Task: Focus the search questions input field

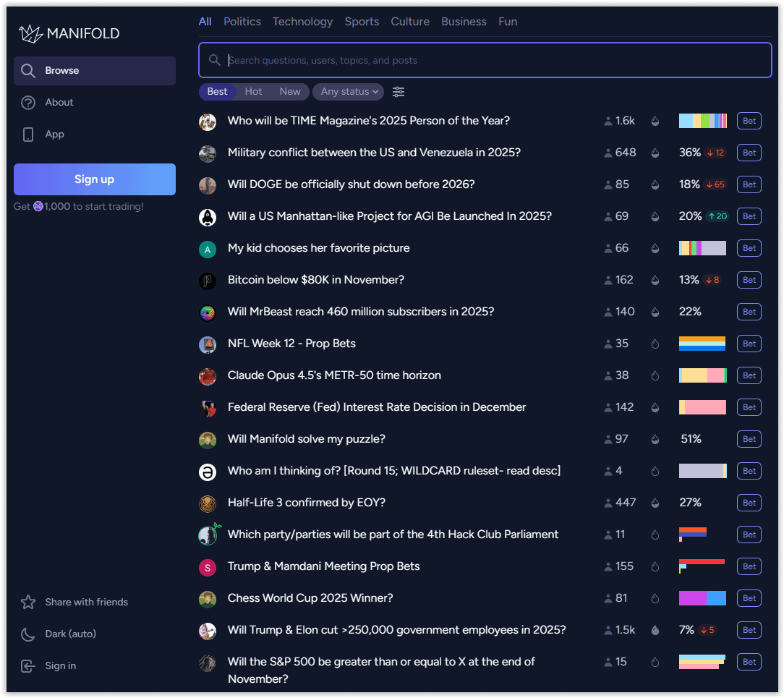Action: coord(485,60)
